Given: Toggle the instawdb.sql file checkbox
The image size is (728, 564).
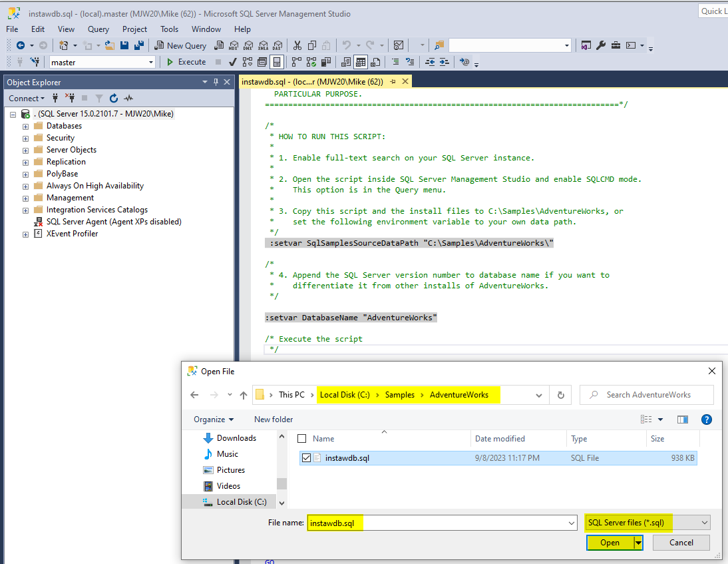Looking at the screenshot, I should (306, 458).
